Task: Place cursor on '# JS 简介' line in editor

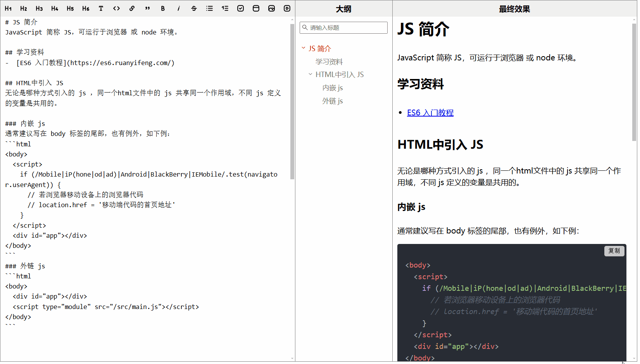Action: [21, 22]
